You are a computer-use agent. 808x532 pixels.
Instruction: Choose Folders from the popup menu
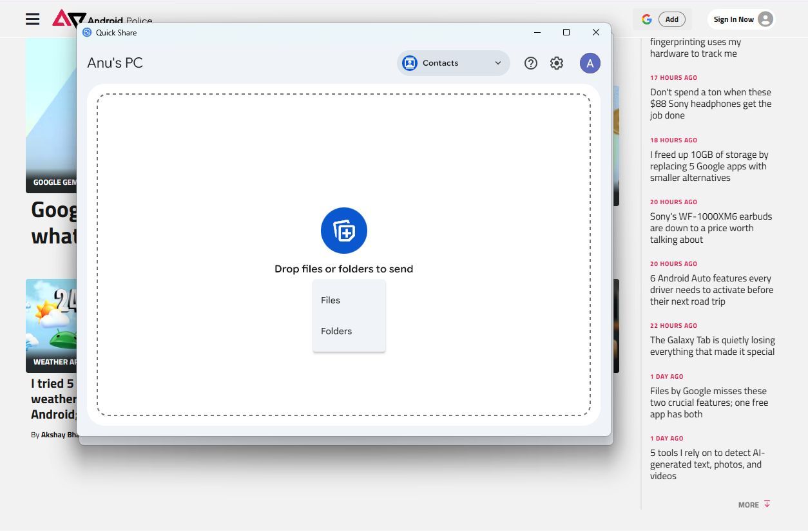[349, 331]
